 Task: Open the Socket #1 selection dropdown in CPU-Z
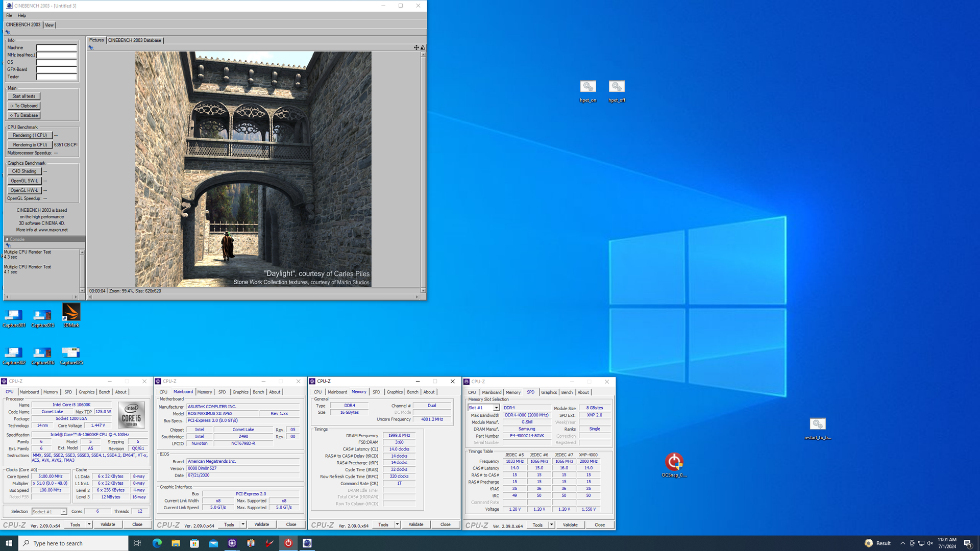click(x=49, y=511)
